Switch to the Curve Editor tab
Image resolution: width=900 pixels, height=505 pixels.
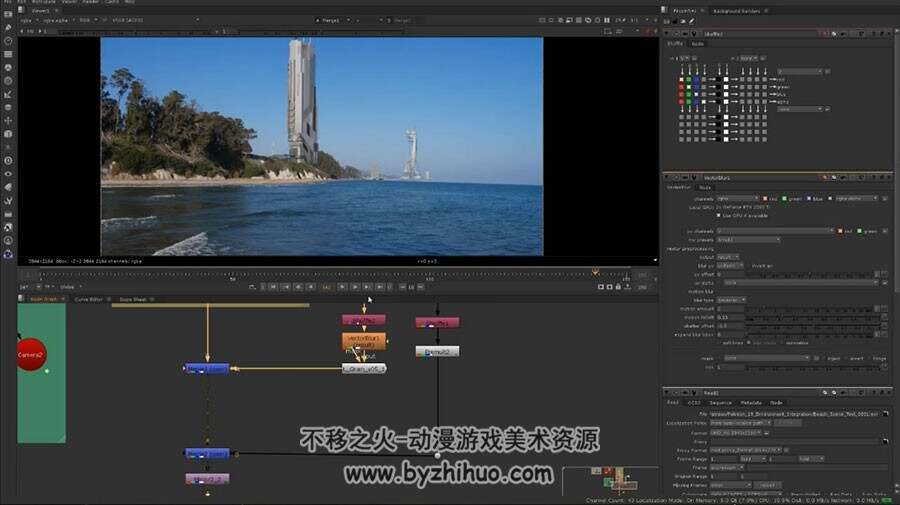pos(88,299)
